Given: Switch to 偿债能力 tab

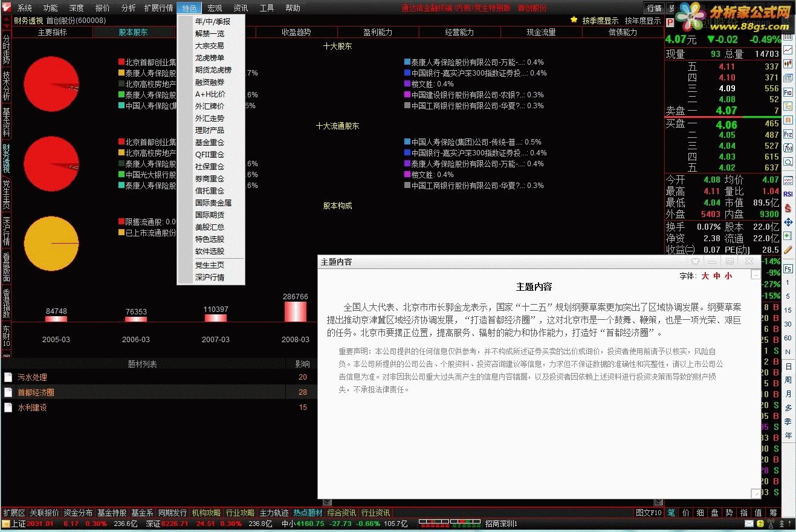Looking at the screenshot, I should [x=622, y=32].
